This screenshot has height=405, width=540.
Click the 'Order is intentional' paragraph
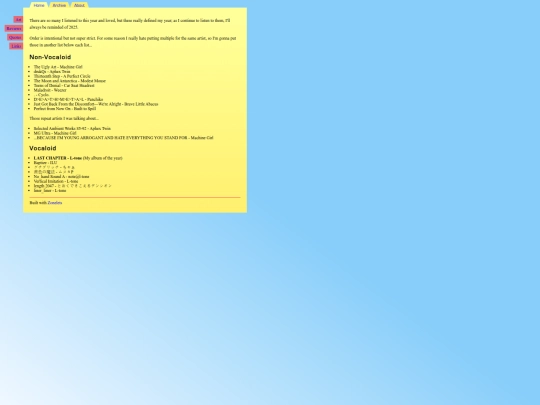[x=133, y=42]
